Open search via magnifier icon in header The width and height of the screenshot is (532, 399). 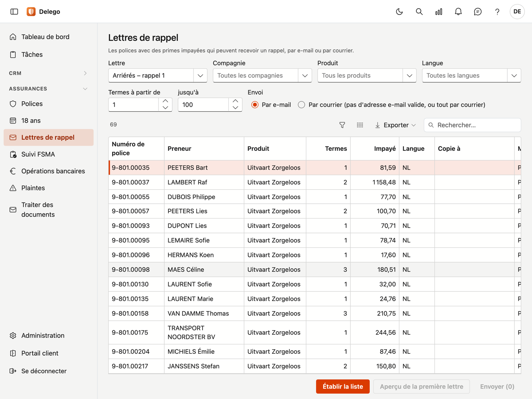click(x=419, y=11)
